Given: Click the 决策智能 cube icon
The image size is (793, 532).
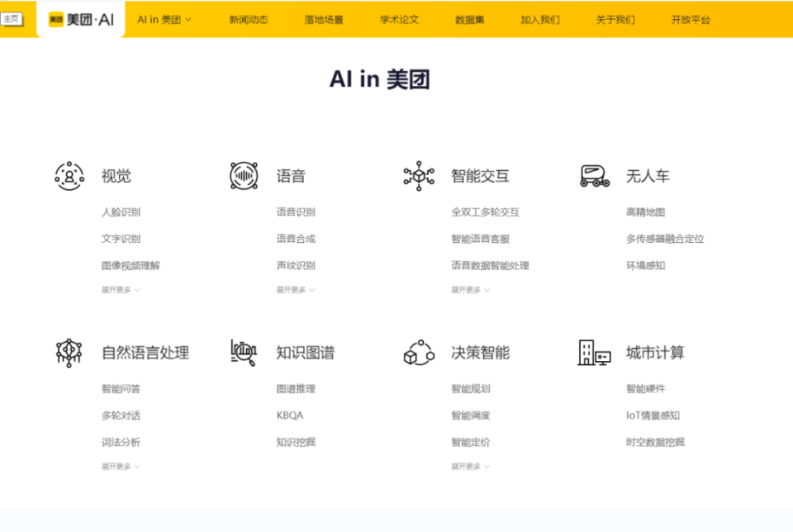Looking at the screenshot, I should click(x=419, y=352).
